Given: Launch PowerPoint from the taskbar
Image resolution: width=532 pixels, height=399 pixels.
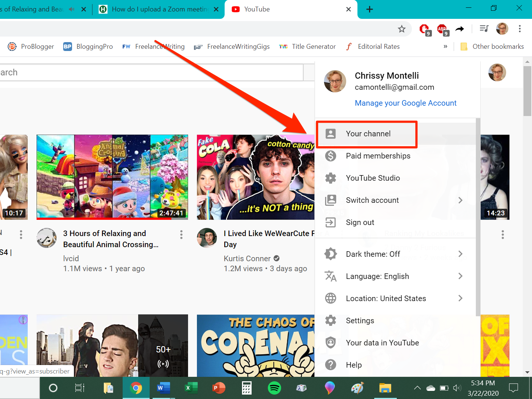Looking at the screenshot, I should click(219, 388).
